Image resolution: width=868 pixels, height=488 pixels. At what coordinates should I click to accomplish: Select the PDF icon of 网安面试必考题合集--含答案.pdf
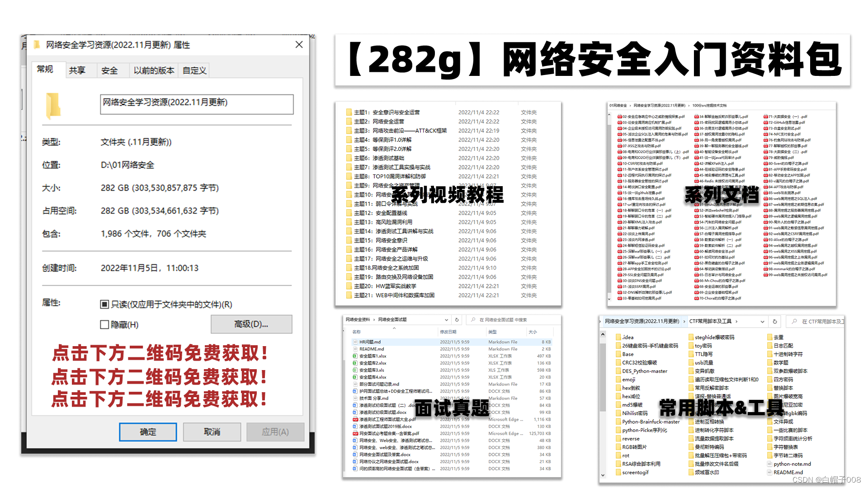(355, 433)
